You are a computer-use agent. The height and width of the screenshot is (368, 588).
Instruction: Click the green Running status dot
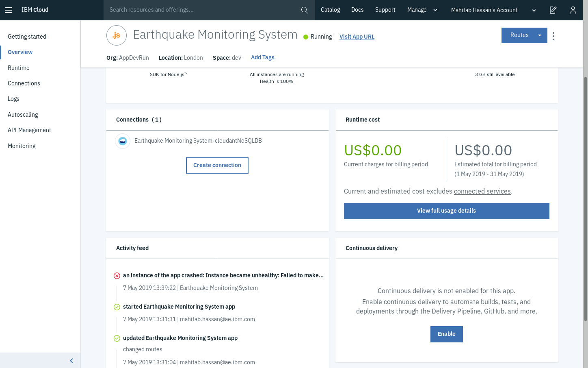click(x=306, y=37)
